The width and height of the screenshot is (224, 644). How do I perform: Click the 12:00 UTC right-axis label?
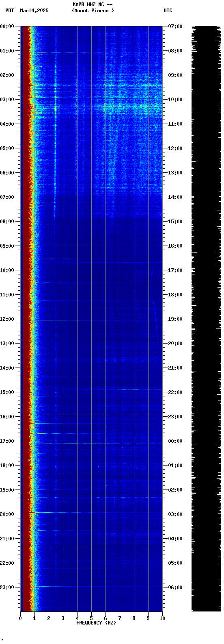coord(175,148)
